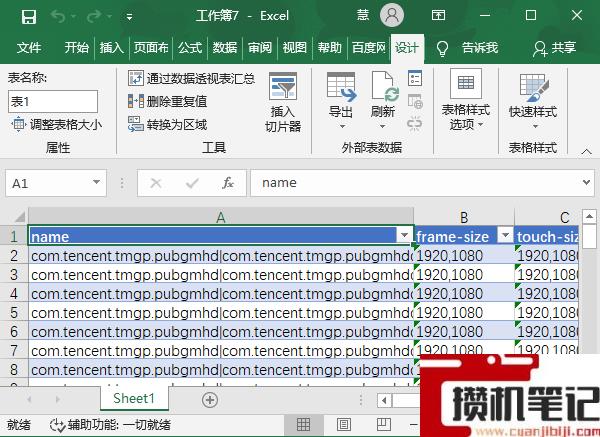Click formula bar enter checkmark icon

click(x=192, y=183)
